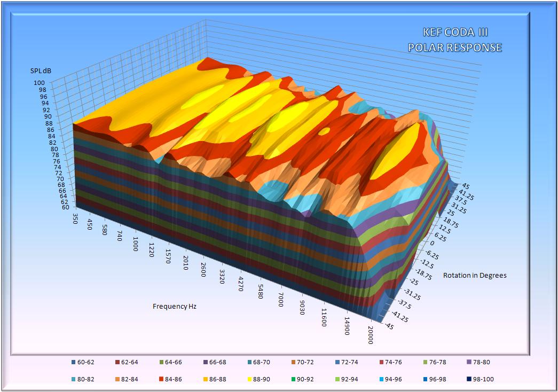Image resolution: width=558 pixels, height=392 pixels.
Task: Select the 78-80 legend swatch
Action: point(469,362)
